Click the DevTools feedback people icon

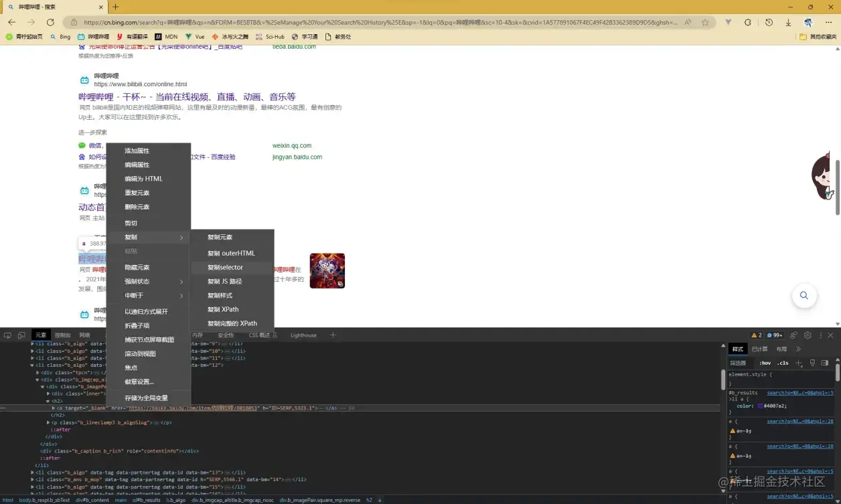tap(794, 335)
